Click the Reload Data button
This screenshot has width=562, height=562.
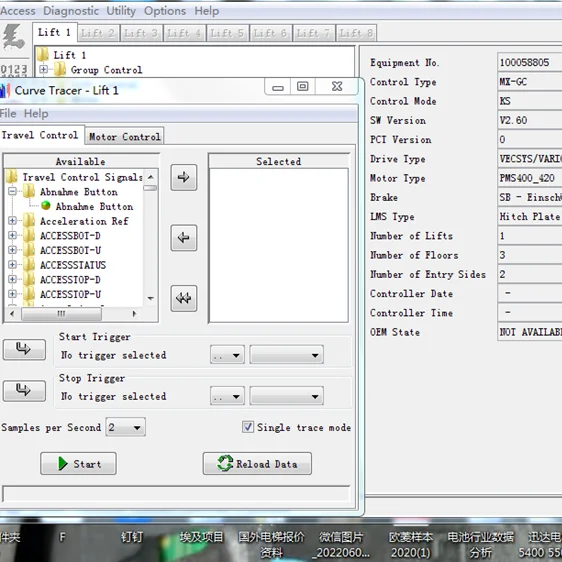click(257, 463)
